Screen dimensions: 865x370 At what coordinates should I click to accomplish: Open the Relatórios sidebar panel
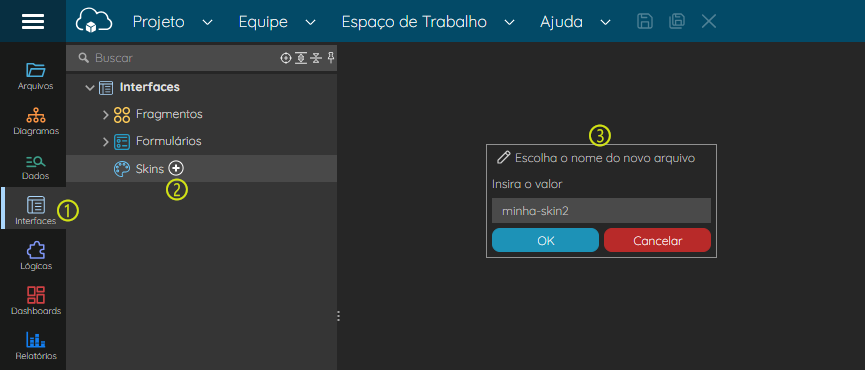[36, 346]
